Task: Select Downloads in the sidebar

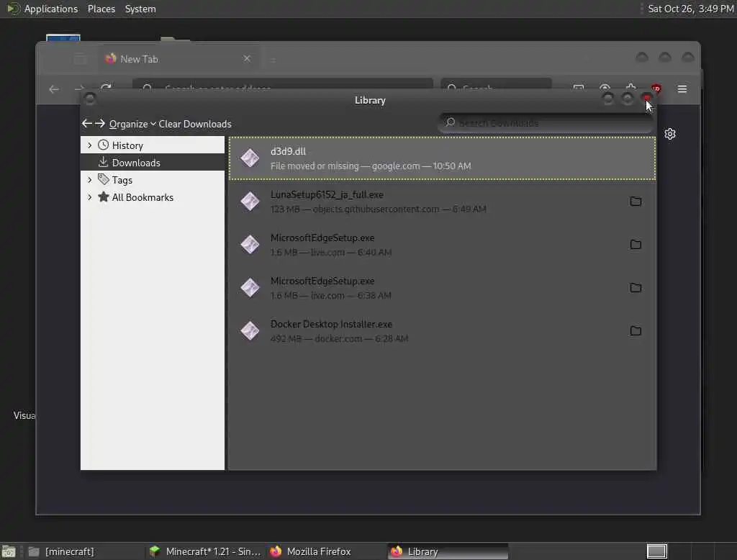Action: click(153, 163)
